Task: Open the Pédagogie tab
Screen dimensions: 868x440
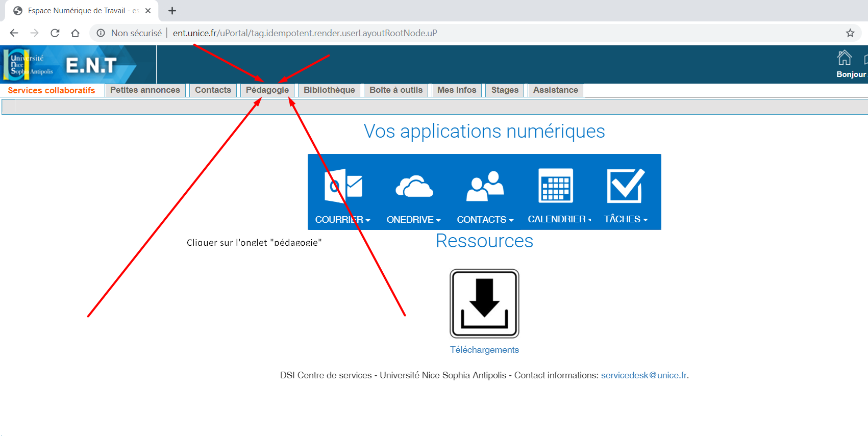Action: tap(267, 90)
